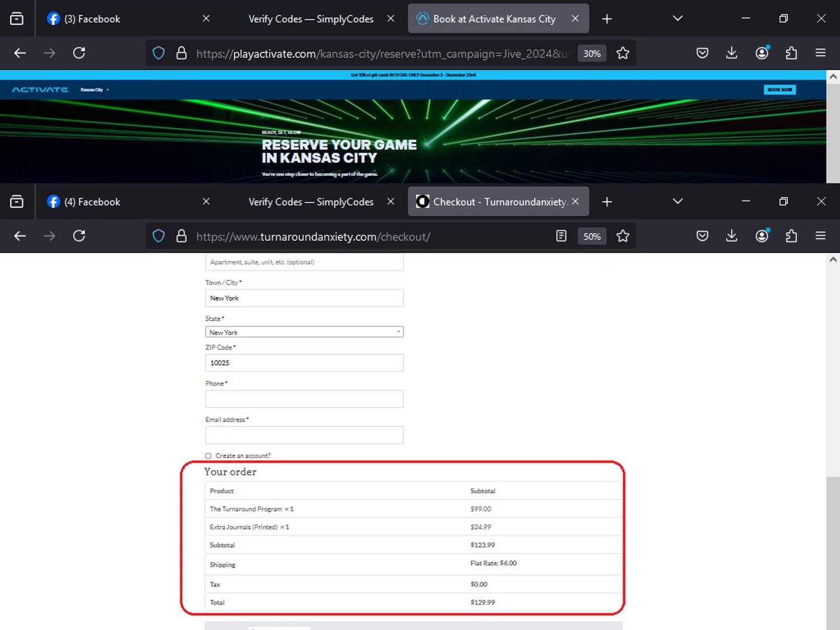Open the hamburger menu in Checkout window
Image resolution: width=840 pixels, height=630 pixels.
(820, 236)
